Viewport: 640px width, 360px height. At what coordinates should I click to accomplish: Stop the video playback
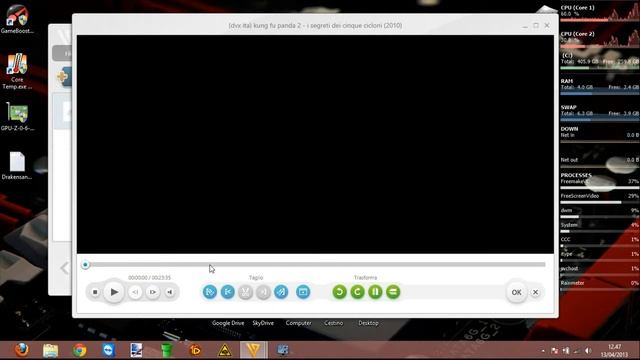point(95,292)
